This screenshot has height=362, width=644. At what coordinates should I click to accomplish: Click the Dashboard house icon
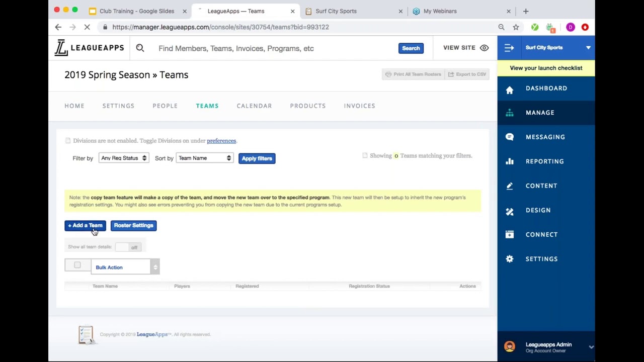click(510, 90)
